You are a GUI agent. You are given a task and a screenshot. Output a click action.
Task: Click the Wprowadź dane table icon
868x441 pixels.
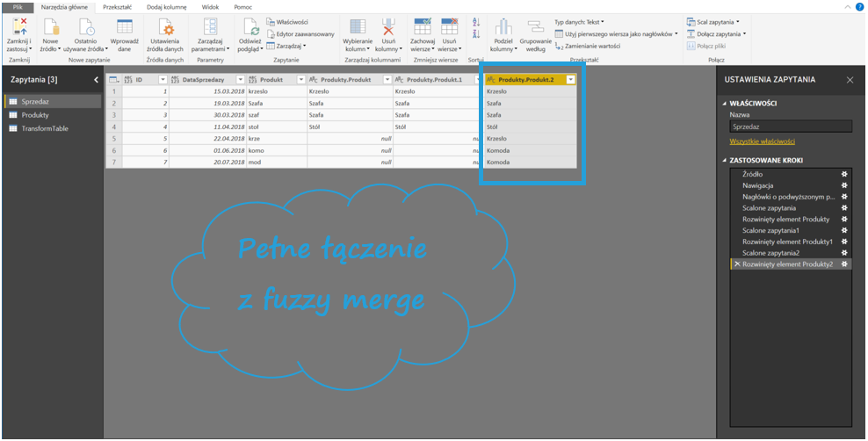pos(125,27)
